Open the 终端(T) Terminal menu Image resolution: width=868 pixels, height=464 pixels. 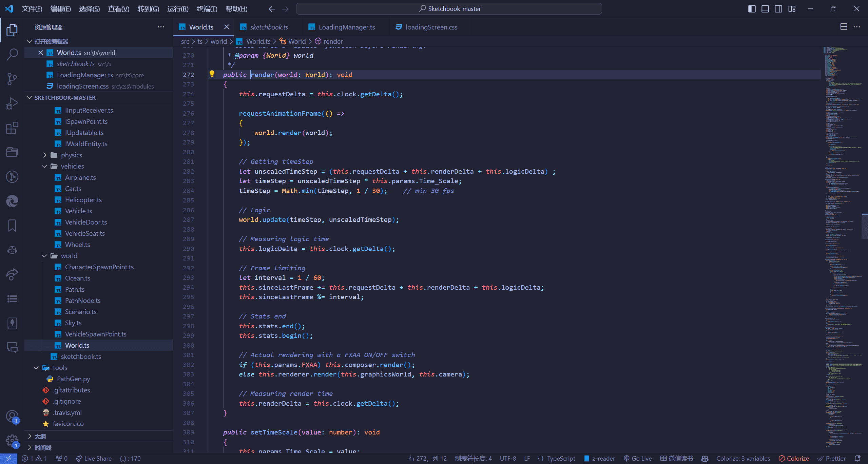click(207, 9)
